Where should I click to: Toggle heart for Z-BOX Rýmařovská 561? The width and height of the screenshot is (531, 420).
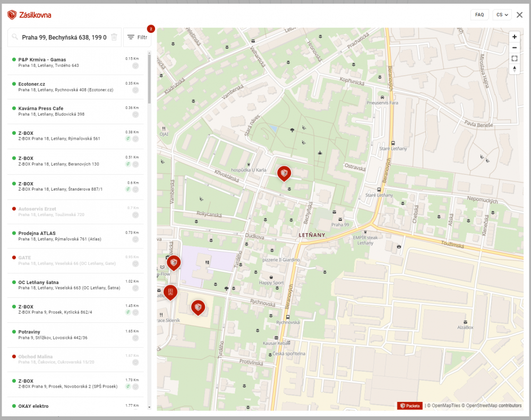(135, 139)
